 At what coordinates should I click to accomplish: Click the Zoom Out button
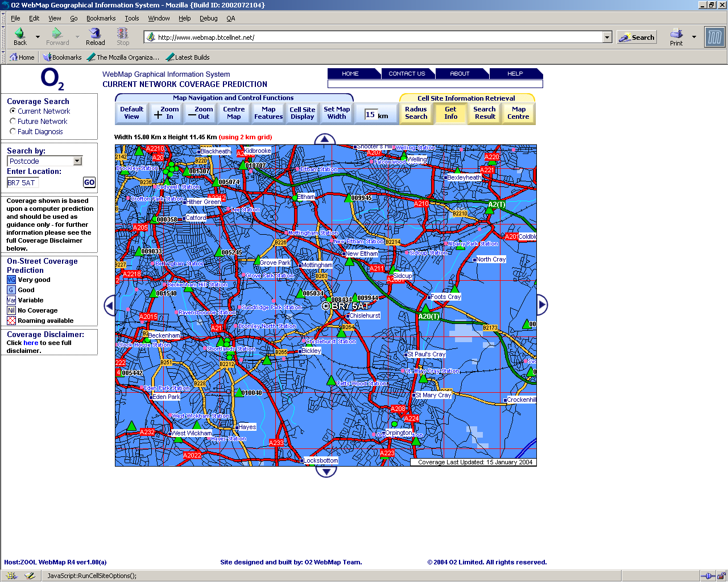click(x=200, y=113)
